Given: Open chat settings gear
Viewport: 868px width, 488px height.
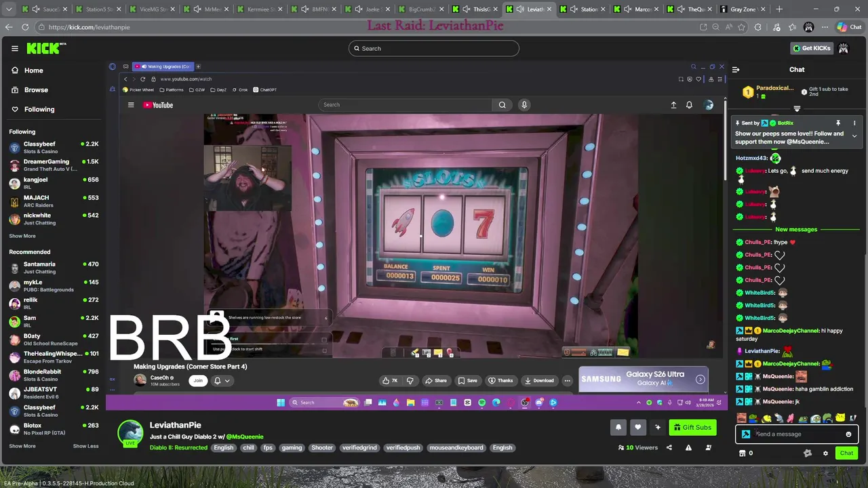Looking at the screenshot, I should click(x=825, y=453).
